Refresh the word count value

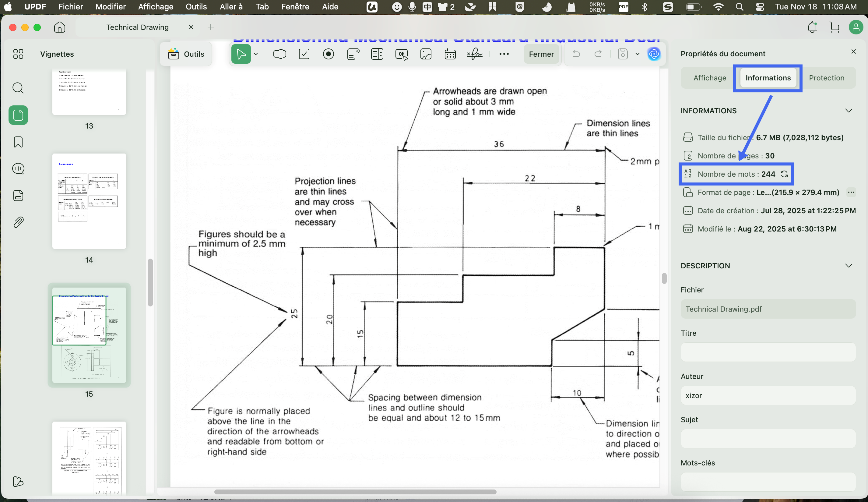point(784,174)
